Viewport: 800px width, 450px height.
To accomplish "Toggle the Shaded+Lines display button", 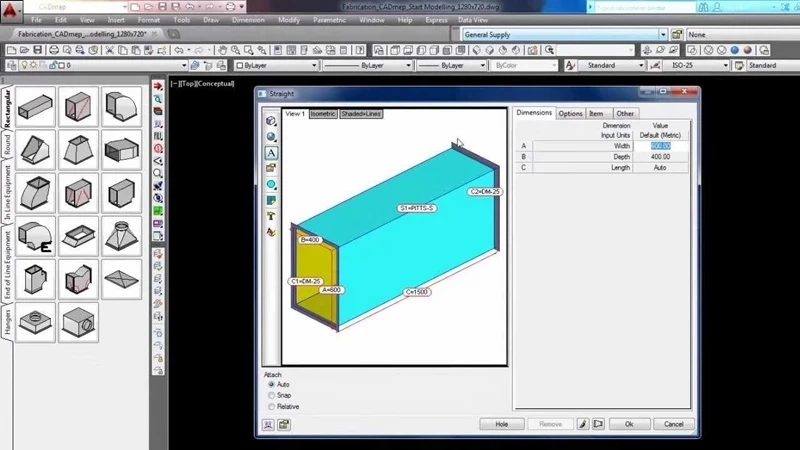I will [361, 114].
